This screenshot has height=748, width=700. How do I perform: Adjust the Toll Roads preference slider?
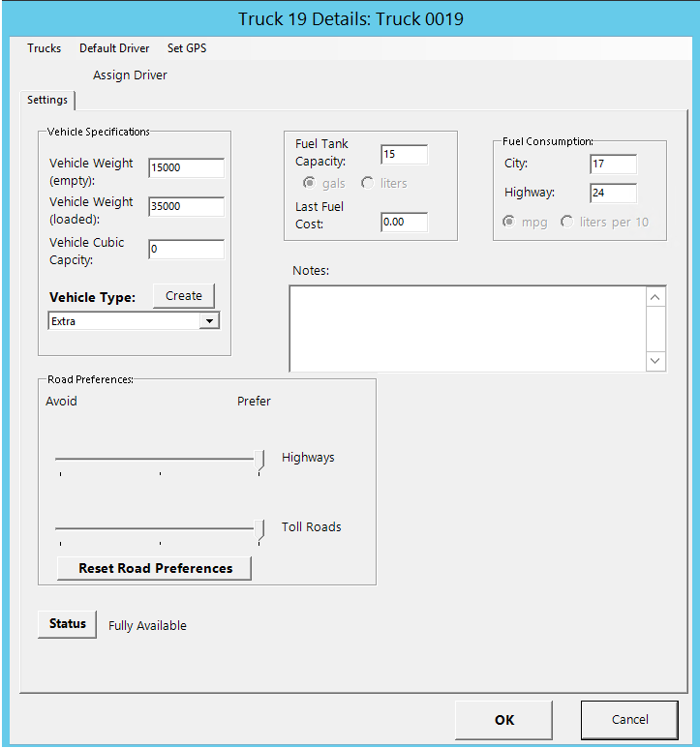259,529
